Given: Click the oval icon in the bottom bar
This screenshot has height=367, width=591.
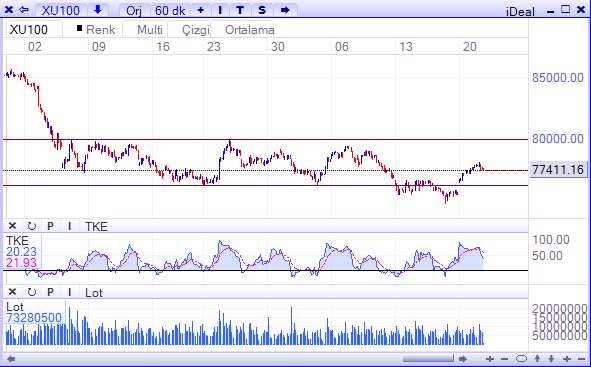Looking at the screenshot, I should point(521,359).
